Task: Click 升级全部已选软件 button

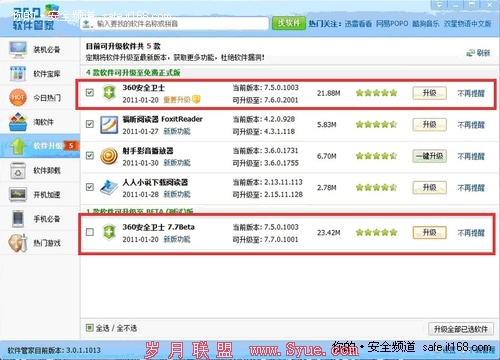Action: point(461,329)
